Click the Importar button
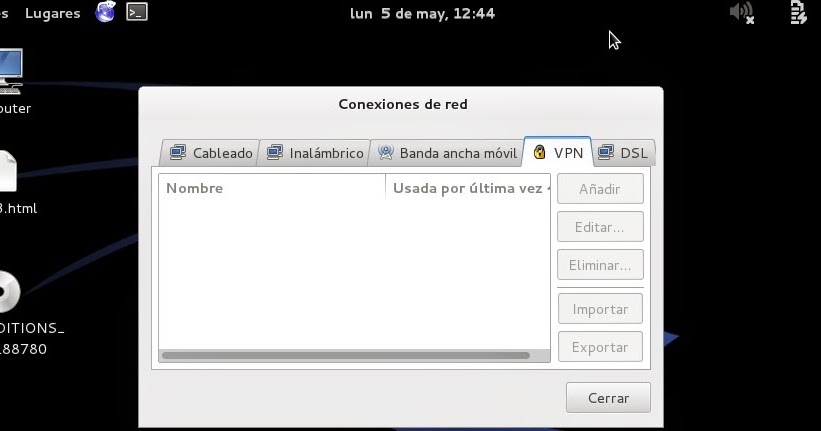Screen dimensions: 821x431 tap(600, 309)
